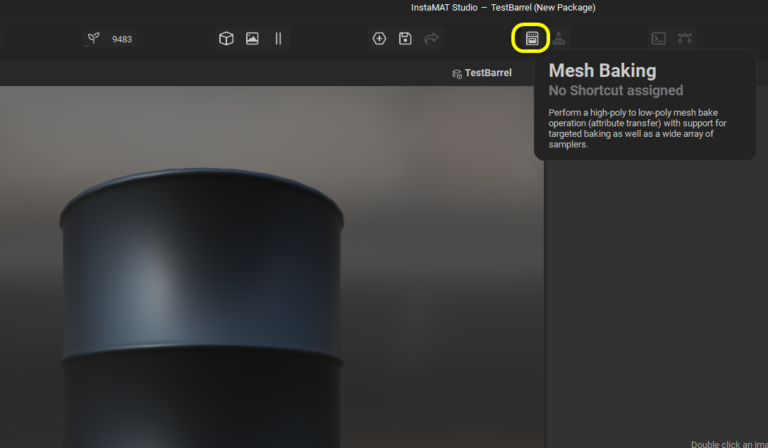The width and height of the screenshot is (768, 448).
Task: Click the seed sprout icon
Action: (x=94, y=39)
